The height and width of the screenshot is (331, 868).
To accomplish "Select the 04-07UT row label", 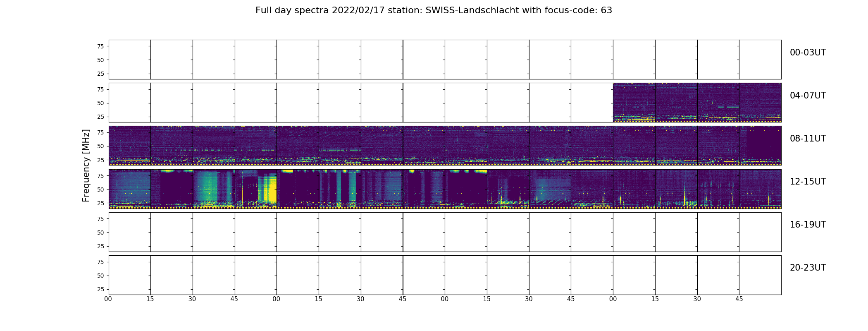I will 808,96.
